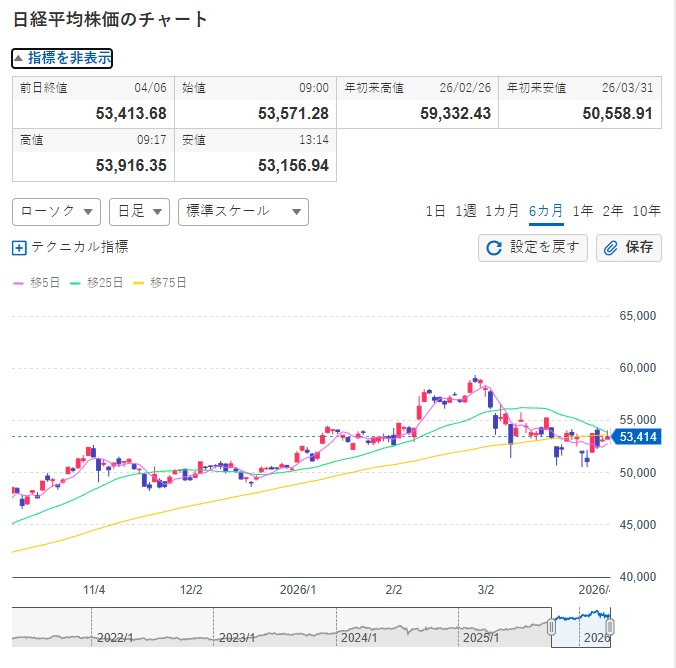Image resolution: width=676 pixels, height=668 pixels.
Task: Click the 2025/1 label in overview navigator
Action: pos(481,637)
